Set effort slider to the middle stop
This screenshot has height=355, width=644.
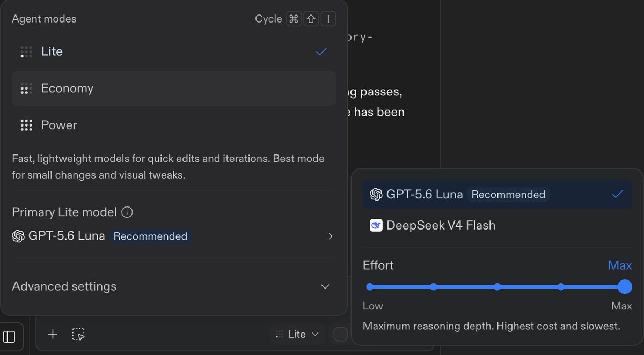pyautogui.click(x=497, y=287)
